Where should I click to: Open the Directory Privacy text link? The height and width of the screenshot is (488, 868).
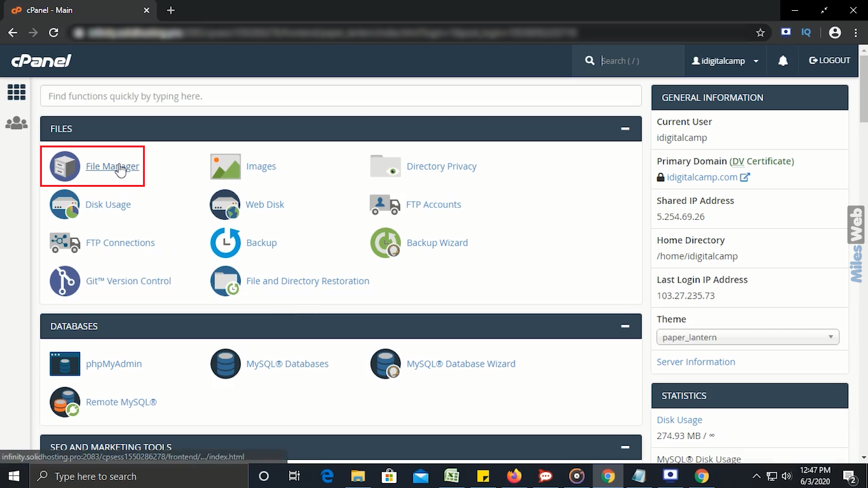coord(442,166)
